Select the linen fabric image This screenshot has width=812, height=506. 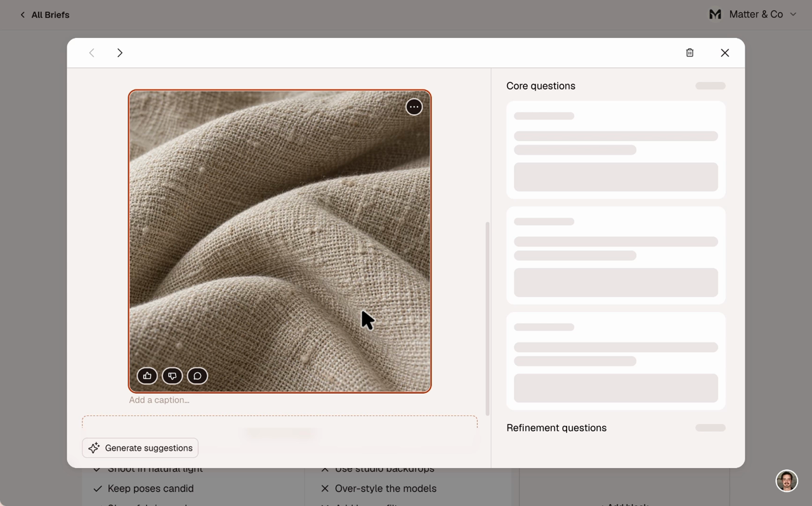tap(280, 241)
